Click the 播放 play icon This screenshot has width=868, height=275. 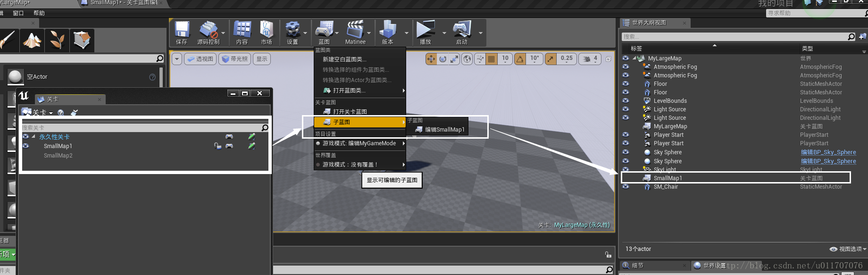(426, 30)
